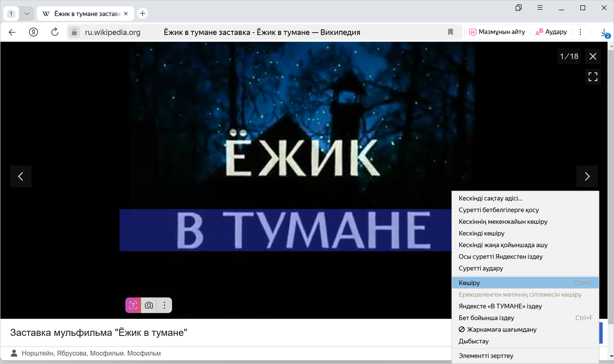Click the "Мазмұнын айту" button
614x364 pixels.
(497, 32)
